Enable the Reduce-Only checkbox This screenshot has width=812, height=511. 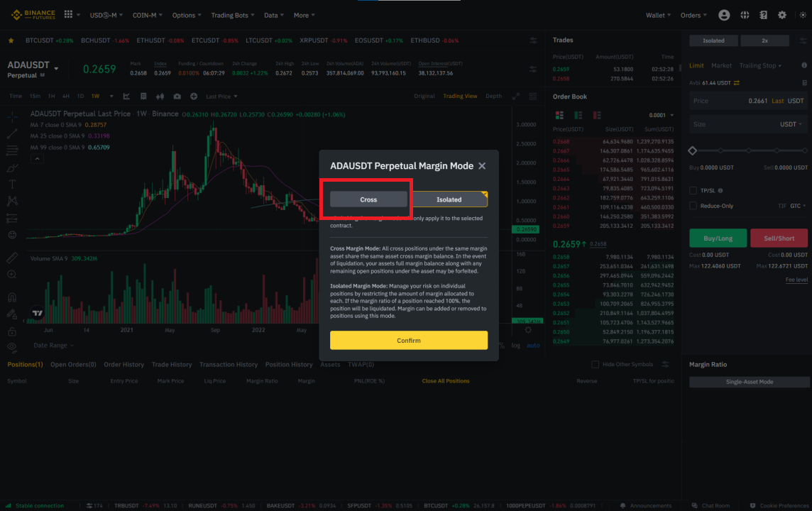tap(693, 206)
